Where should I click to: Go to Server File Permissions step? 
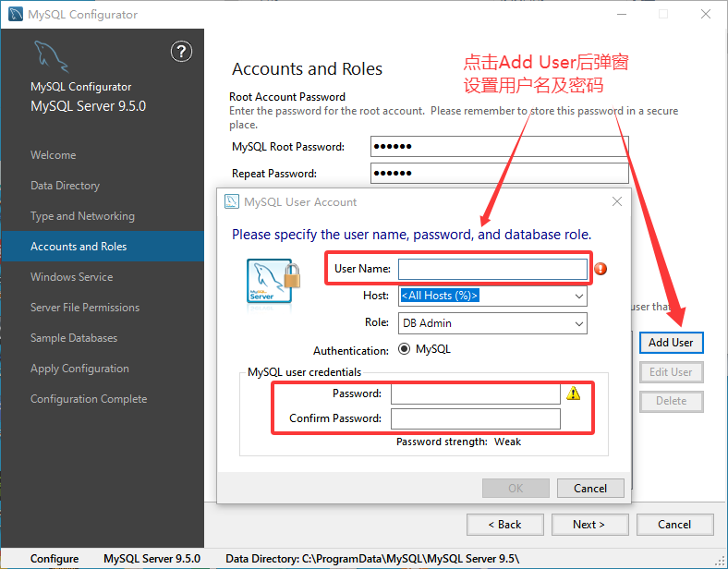[85, 308]
